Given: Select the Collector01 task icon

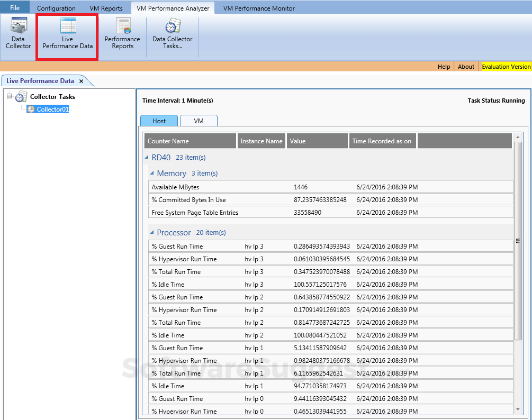Looking at the screenshot, I should pos(32,109).
